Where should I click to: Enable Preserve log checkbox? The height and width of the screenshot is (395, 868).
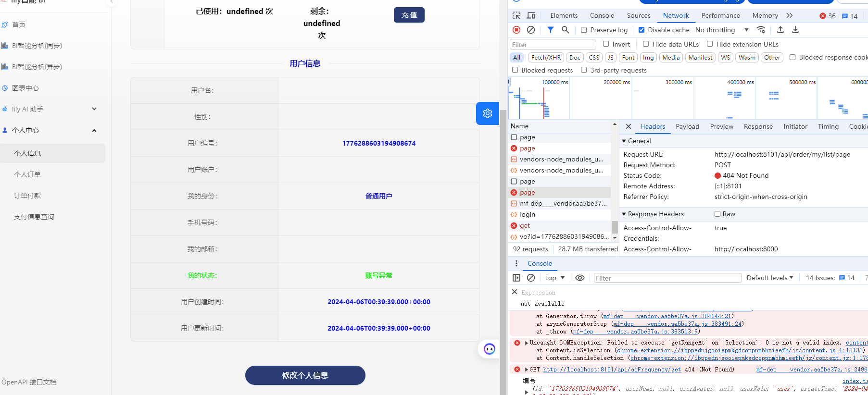584,30
